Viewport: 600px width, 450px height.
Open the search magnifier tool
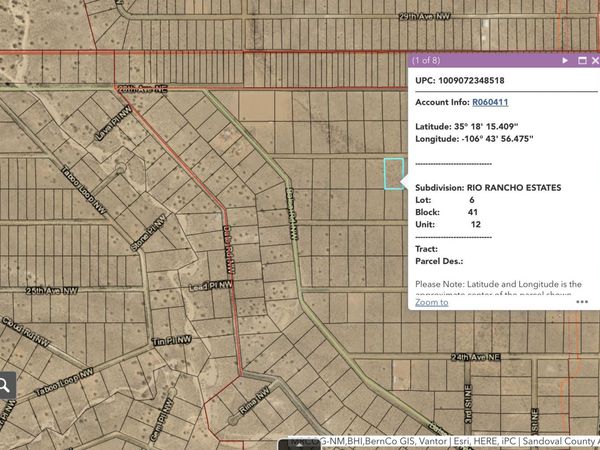[5, 385]
